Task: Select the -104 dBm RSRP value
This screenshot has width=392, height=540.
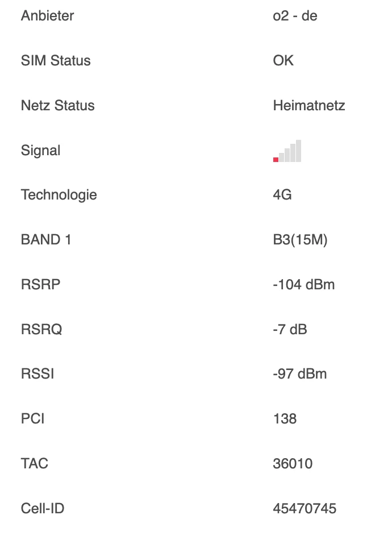Action: pos(304,285)
